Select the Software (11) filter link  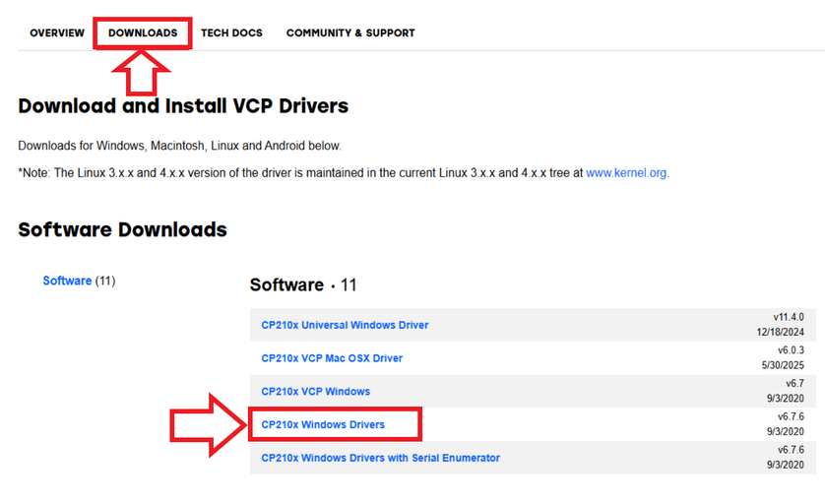[67, 281]
